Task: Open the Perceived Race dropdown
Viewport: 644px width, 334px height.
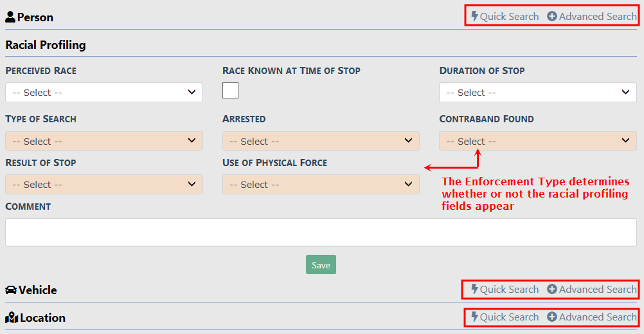Action: pos(103,93)
